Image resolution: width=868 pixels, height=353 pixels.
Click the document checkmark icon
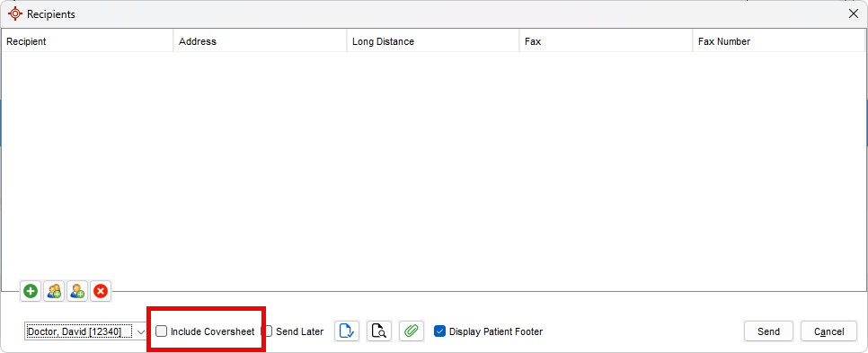click(347, 331)
